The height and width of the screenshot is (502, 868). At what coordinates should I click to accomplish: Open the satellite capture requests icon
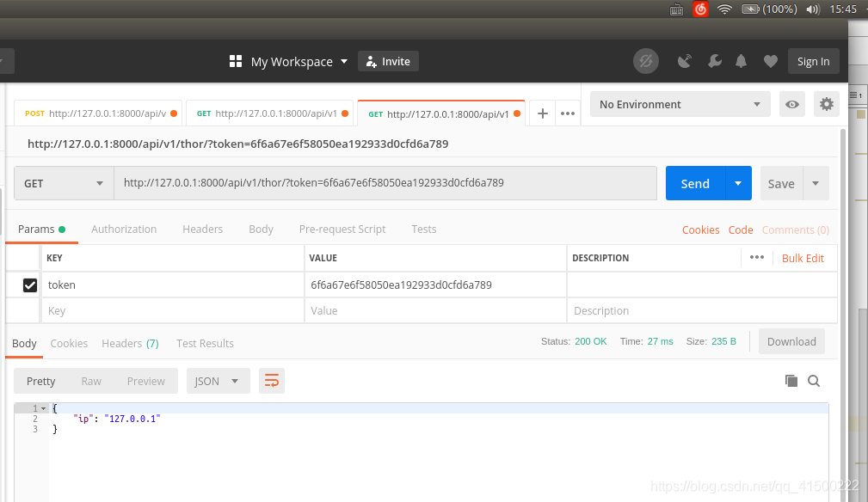(685, 61)
